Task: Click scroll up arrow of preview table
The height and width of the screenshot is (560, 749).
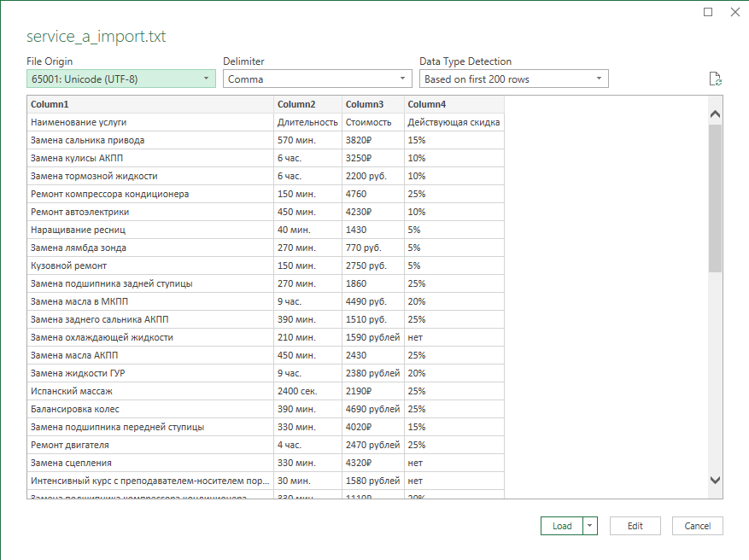Action: (x=715, y=114)
